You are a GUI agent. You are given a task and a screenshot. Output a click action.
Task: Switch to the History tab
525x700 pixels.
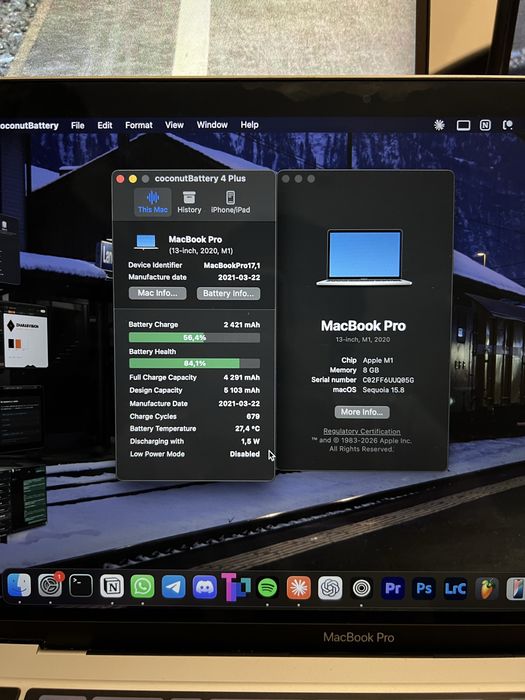(189, 202)
